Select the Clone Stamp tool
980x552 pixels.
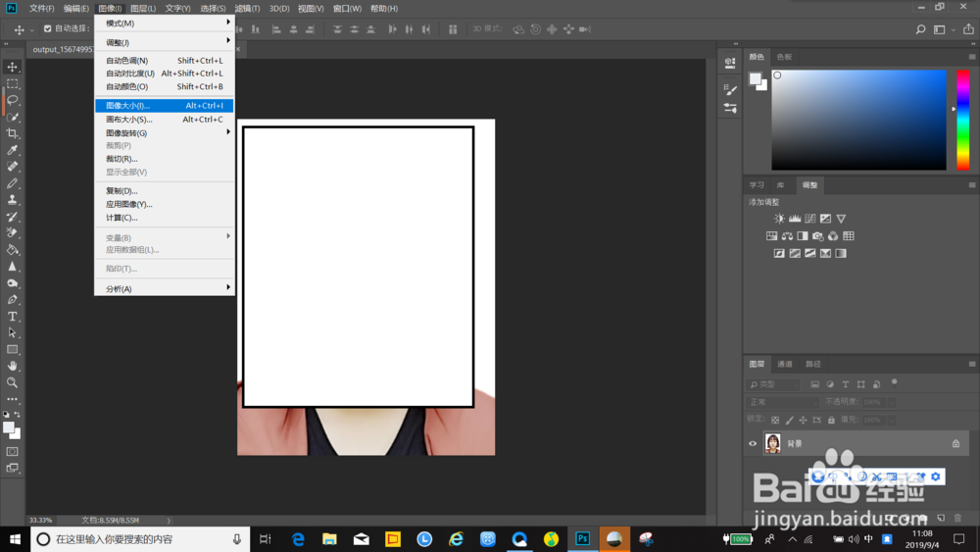pyautogui.click(x=13, y=200)
